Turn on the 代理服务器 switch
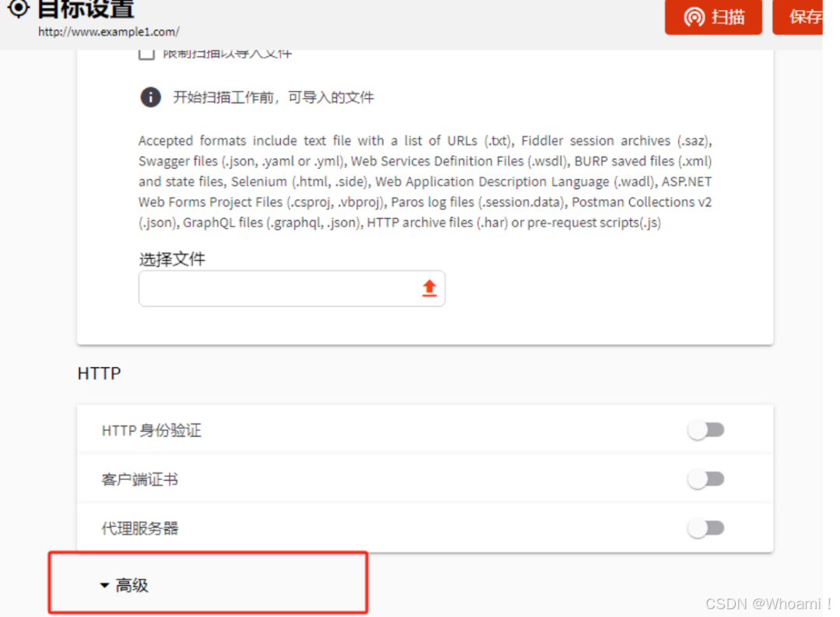The height and width of the screenshot is (617, 840). pos(705,528)
